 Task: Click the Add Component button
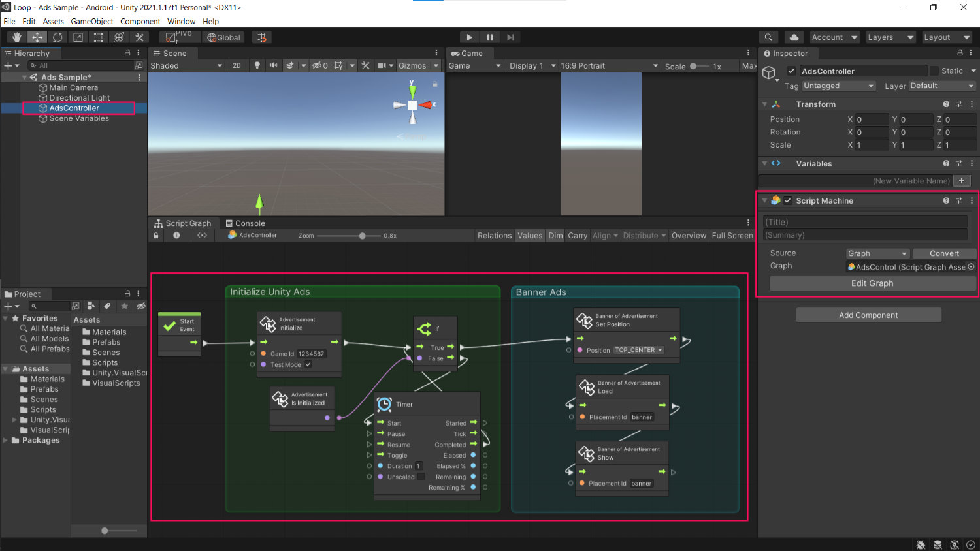pos(868,315)
